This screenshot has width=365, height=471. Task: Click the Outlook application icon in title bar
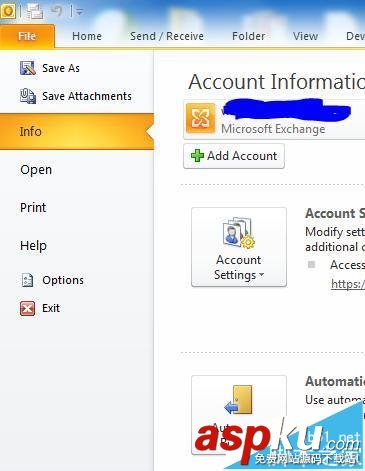9,11
